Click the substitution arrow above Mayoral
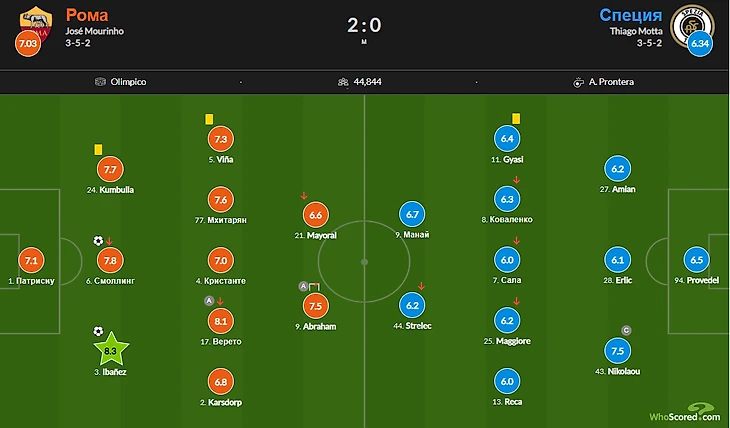 point(304,194)
